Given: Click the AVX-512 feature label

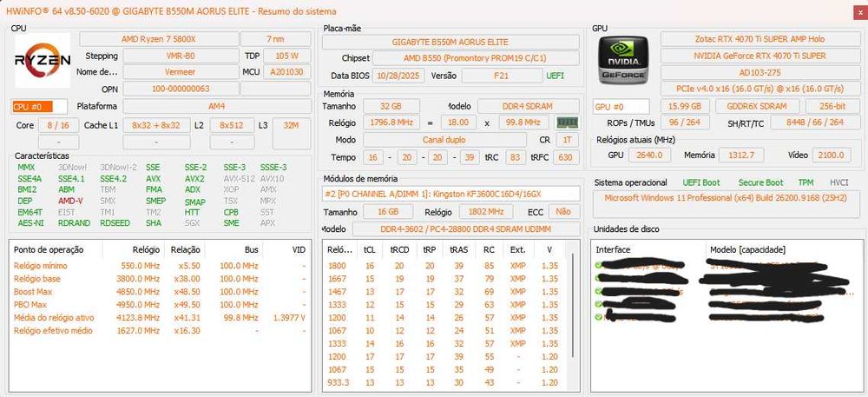Looking at the screenshot, I should pyautogui.click(x=238, y=179).
